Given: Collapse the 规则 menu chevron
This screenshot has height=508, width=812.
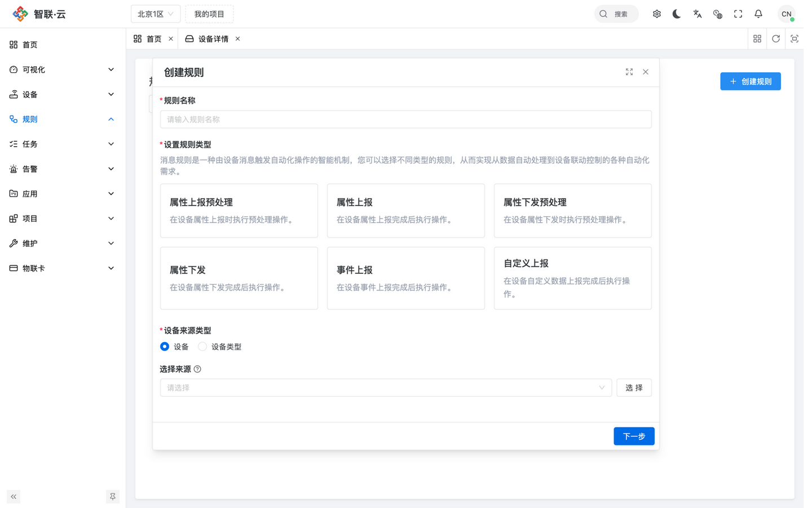Looking at the screenshot, I should pos(111,119).
